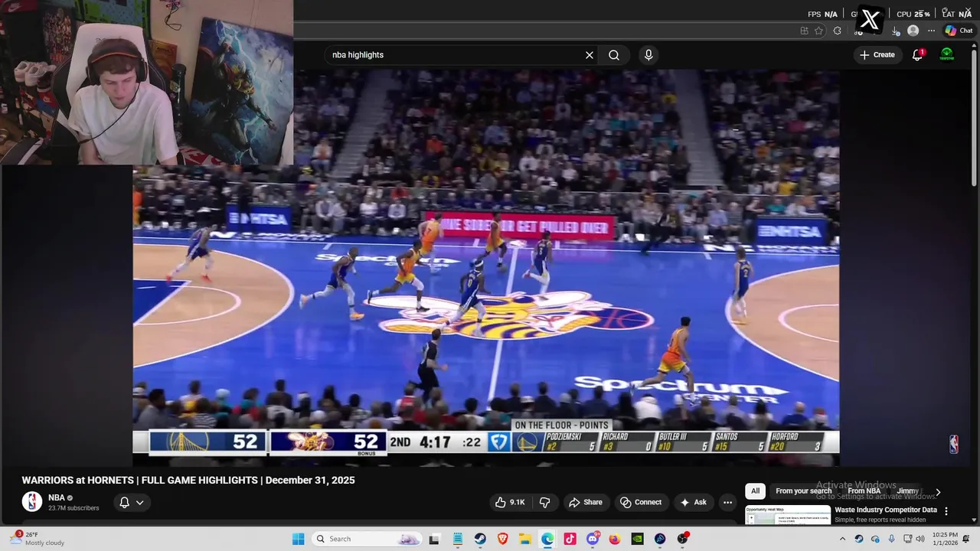This screenshot has height=551, width=980.
Task: Click the browser profile avatar
Action: point(913,31)
